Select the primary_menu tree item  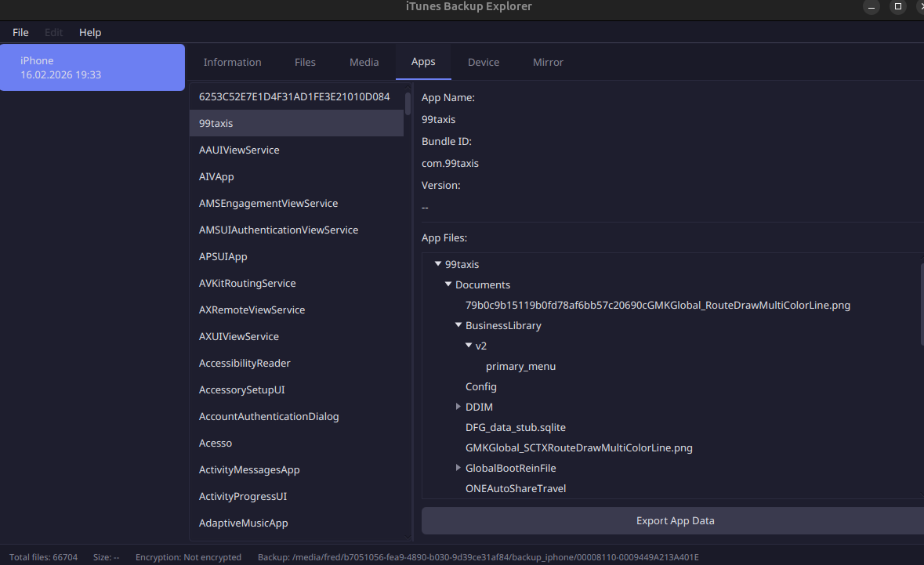coord(520,366)
